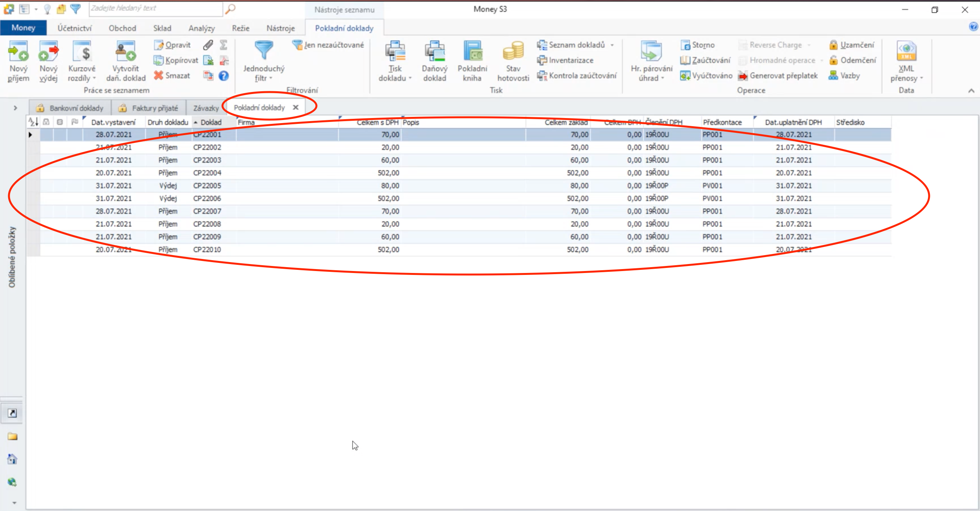Screen dimensions: 980x511
Task: Click the shortcut arrow icon in sidebar
Action: tap(12, 413)
